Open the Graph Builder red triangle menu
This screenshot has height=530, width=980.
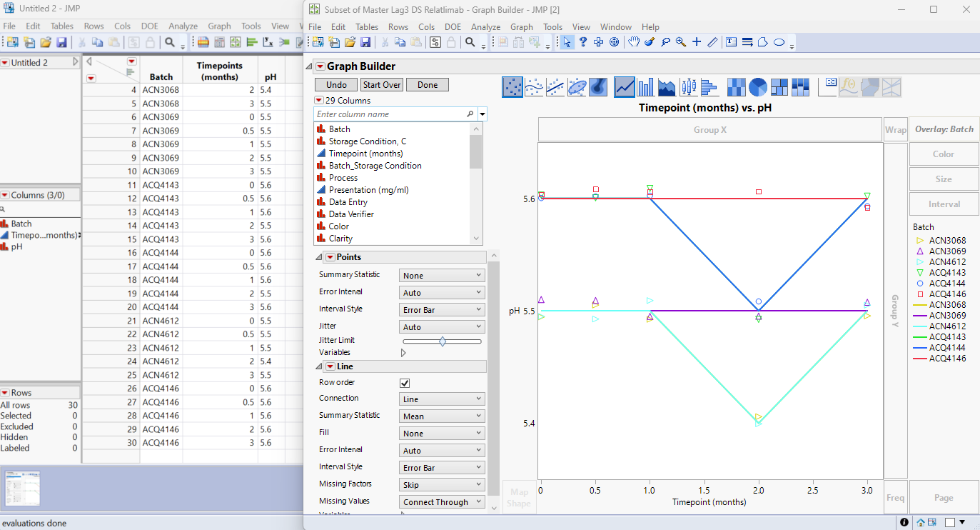tap(322, 66)
